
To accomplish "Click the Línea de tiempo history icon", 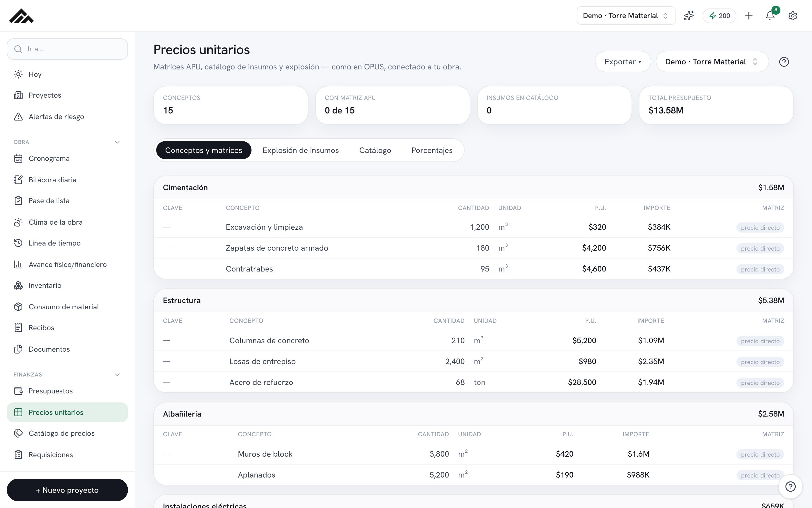I will click(x=18, y=243).
